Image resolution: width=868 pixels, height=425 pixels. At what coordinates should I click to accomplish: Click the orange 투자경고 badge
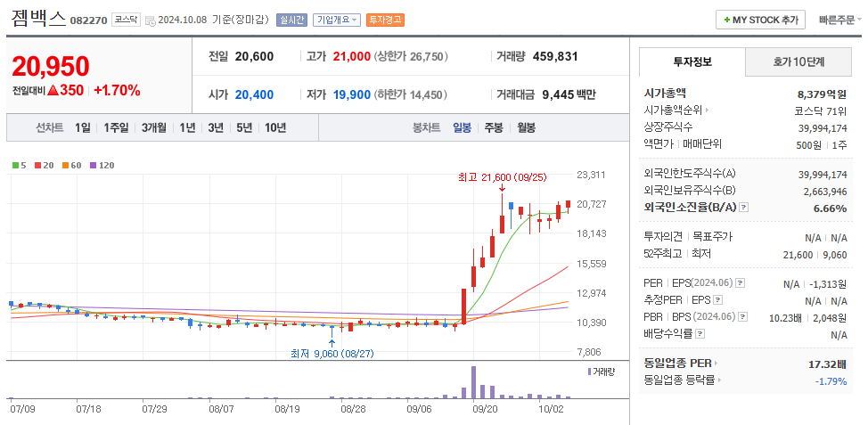pyautogui.click(x=385, y=20)
